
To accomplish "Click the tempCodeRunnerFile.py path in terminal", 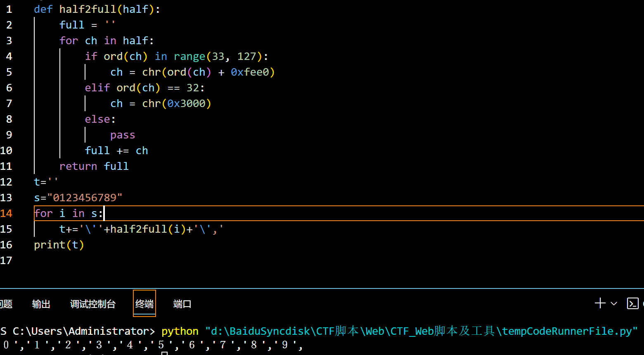I will point(421,331).
